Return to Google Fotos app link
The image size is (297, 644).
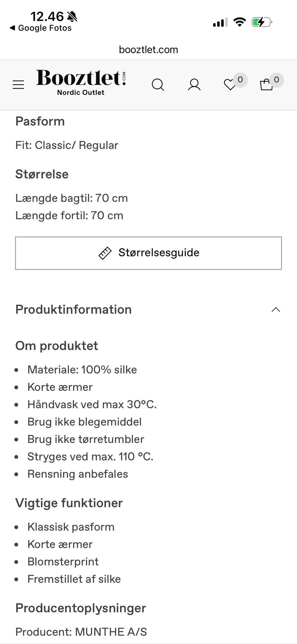click(x=45, y=28)
